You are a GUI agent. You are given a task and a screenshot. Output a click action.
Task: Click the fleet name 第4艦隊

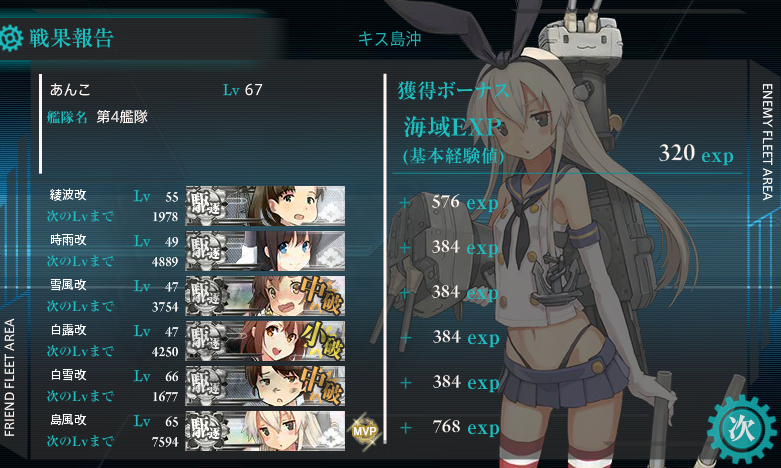pos(122,117)
